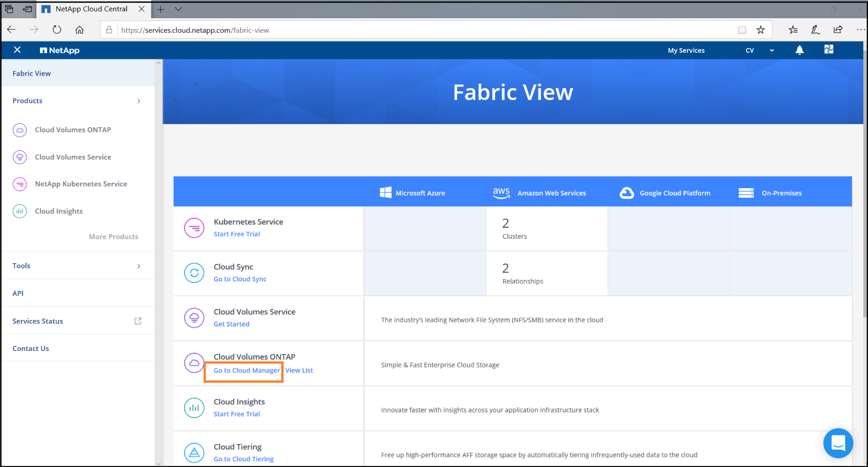Viewport: 868px width, 467px height.
Task: Select Fabric View in the sidebar
Action: (x=32, y=73)
